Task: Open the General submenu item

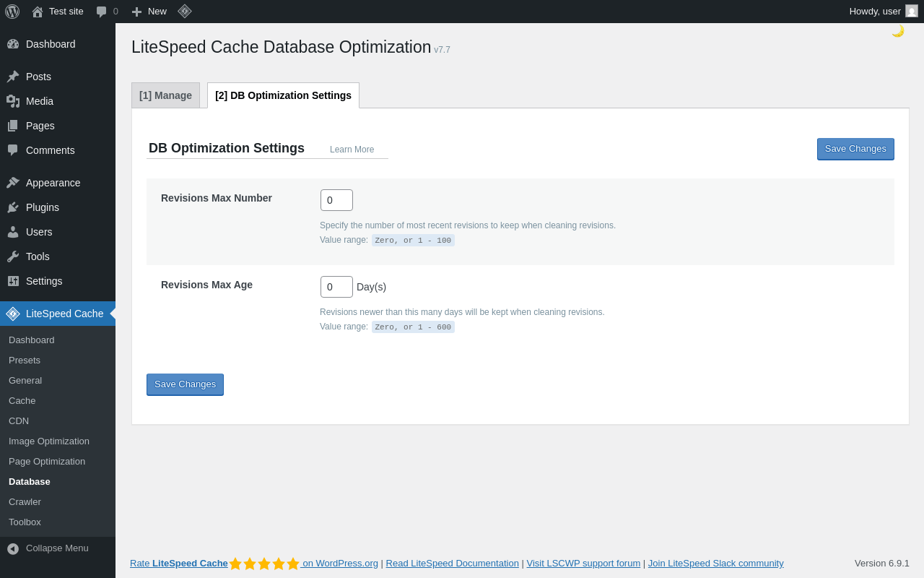Action: (58, 381)
